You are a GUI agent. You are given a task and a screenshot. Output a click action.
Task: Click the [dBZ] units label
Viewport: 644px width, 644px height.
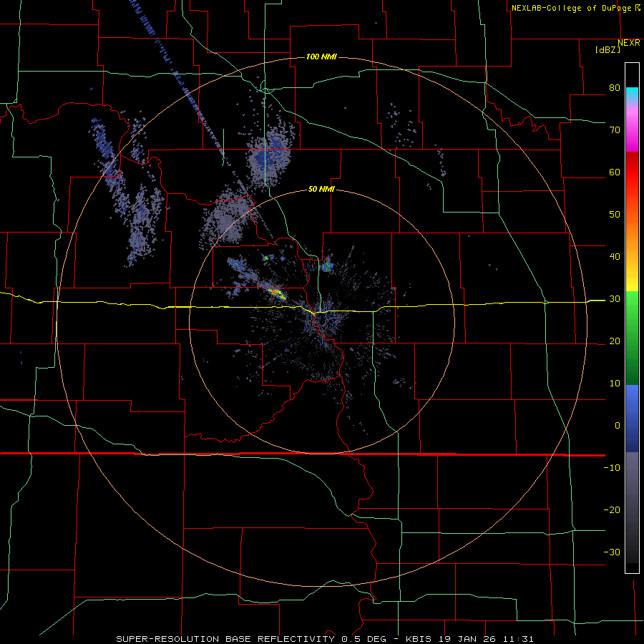click(608, 50)
